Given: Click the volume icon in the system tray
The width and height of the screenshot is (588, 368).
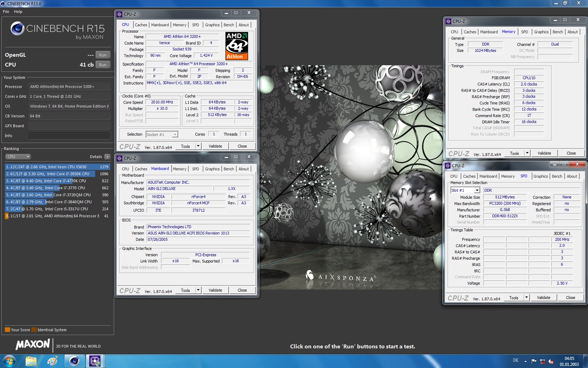Looking at the screenshot, I should pyautogui.click(x=551, y=361).
